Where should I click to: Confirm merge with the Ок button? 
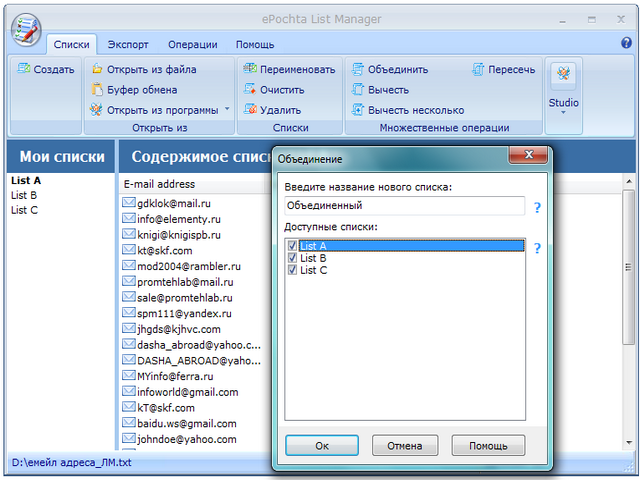[x=322, y=445]
